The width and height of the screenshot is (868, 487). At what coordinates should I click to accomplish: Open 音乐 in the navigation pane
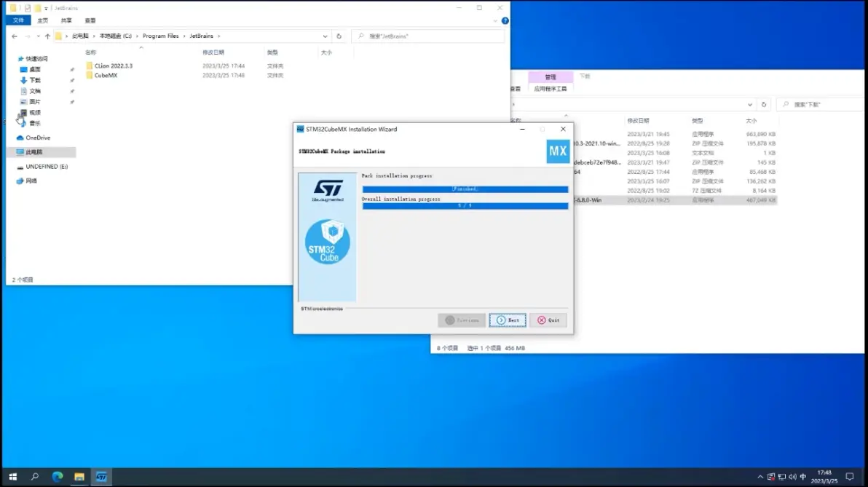pyautogui.click(x=35, y=124)
